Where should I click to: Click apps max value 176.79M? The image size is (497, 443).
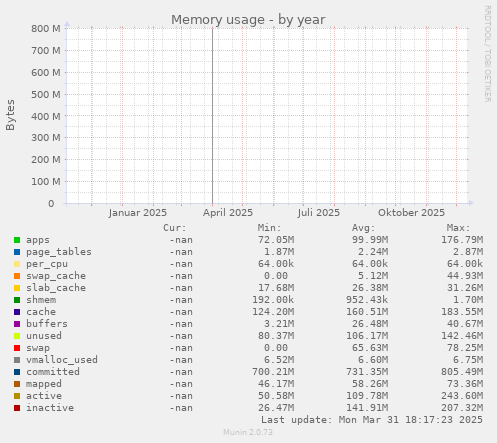pos(462,240)
